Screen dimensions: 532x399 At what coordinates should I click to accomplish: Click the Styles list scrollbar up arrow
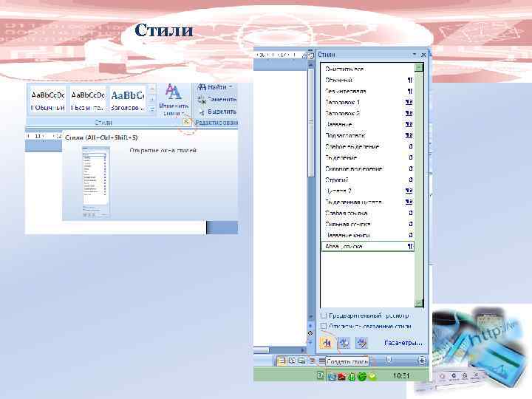pos(419,67)
